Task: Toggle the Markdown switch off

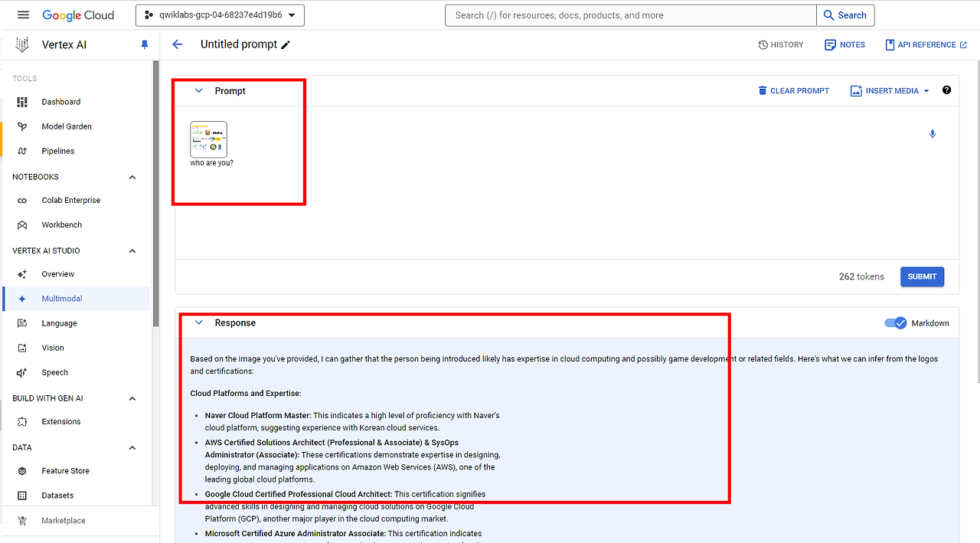Action: point(896,323)
